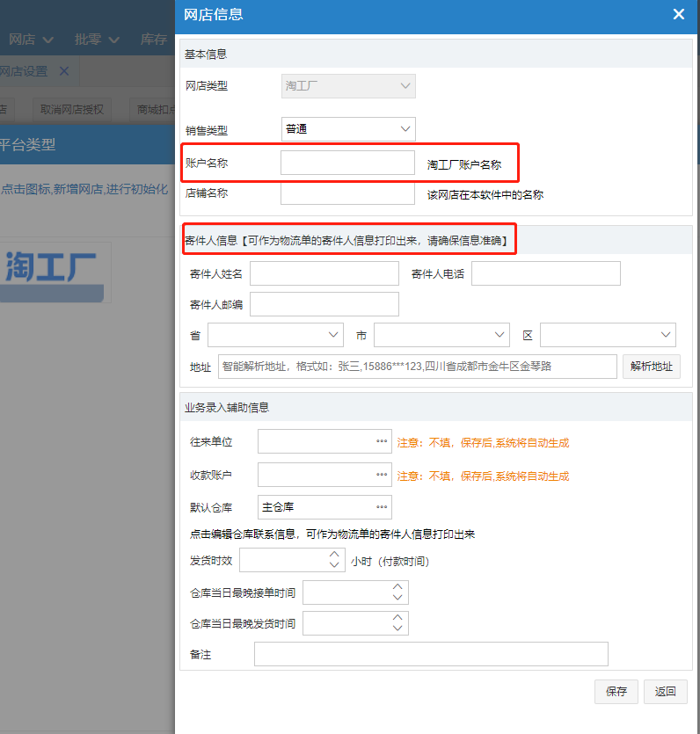The width and height of the screenshot is (700, 734).
Task: Click 取消网店授权 button in background
Action: pyautogui.click(x=71, y=110)
